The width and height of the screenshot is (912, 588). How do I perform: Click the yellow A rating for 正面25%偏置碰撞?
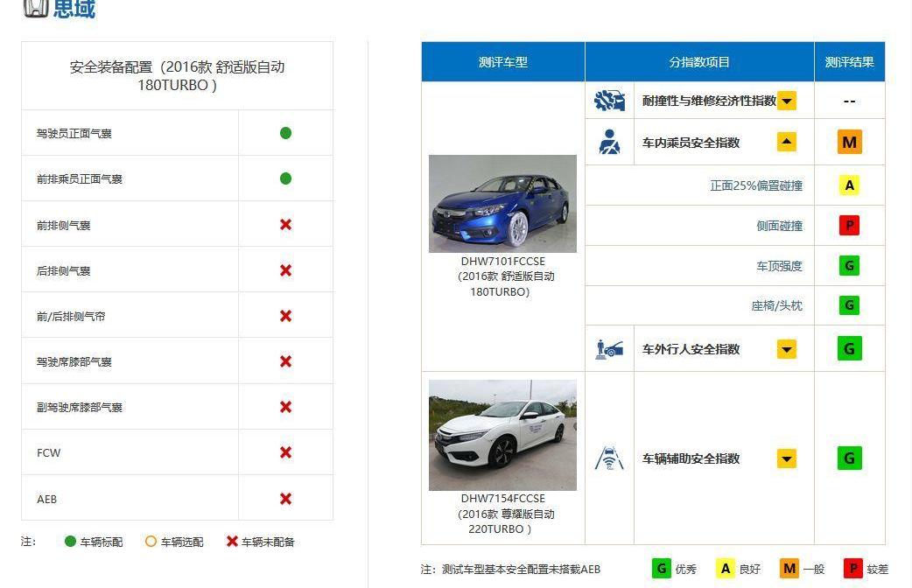[849, 185]
